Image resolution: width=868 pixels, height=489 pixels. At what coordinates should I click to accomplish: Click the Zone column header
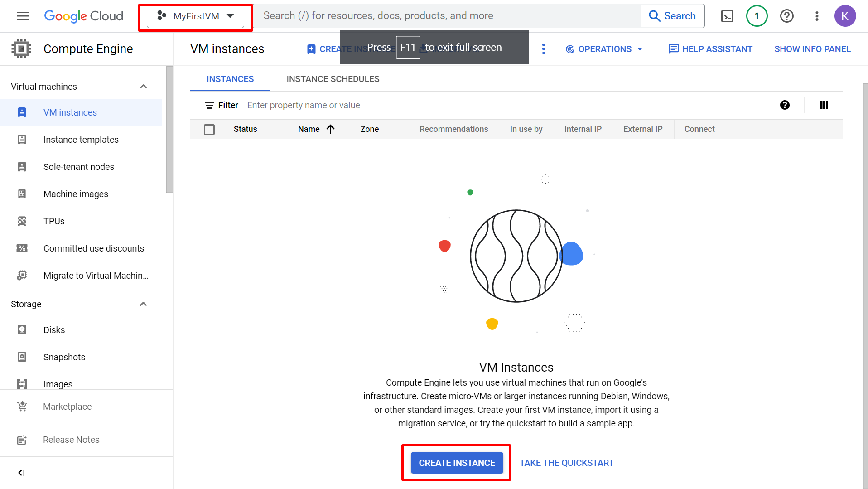[370, 129]
